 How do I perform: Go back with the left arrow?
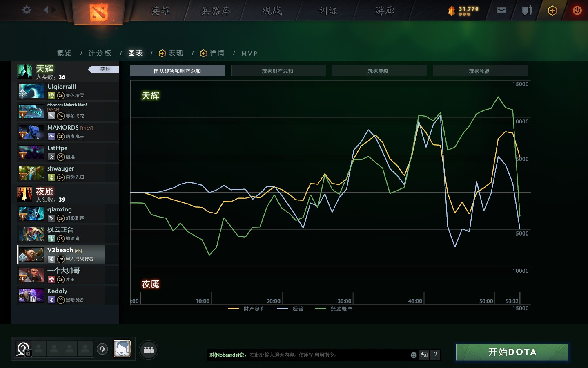coord(46,10)
